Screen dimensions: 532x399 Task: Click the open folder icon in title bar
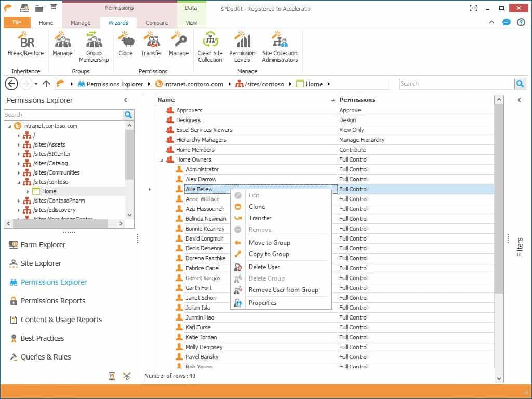39,8
